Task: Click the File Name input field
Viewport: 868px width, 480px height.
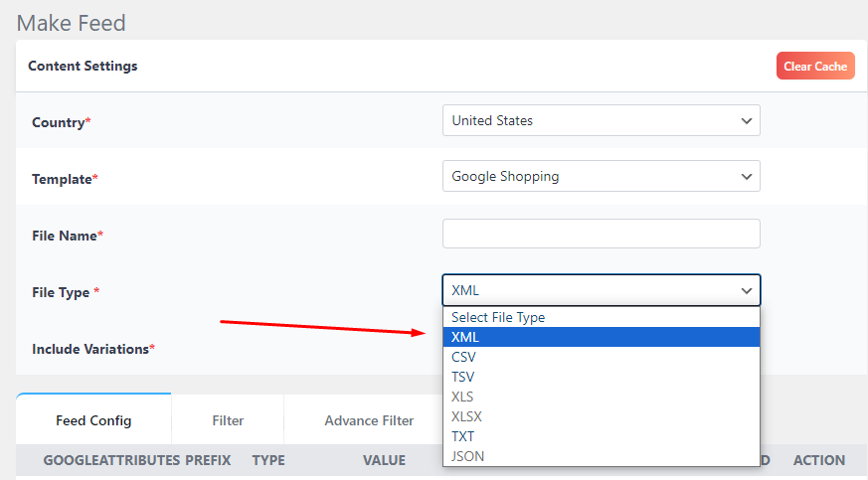Action: click(601, 234)
